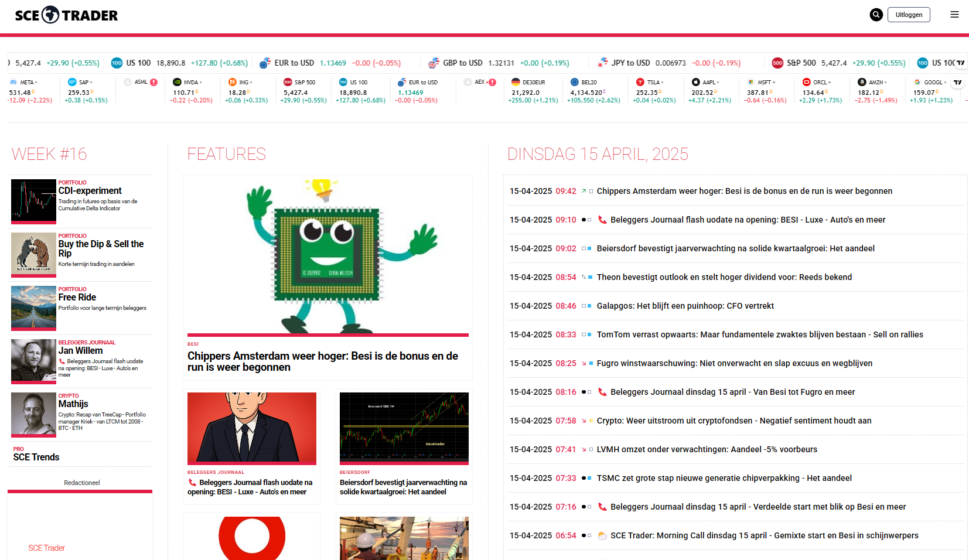Click the phone icon on the 08:16 news row
Viewport: 969px width, 560px height.
coord(602,392)
